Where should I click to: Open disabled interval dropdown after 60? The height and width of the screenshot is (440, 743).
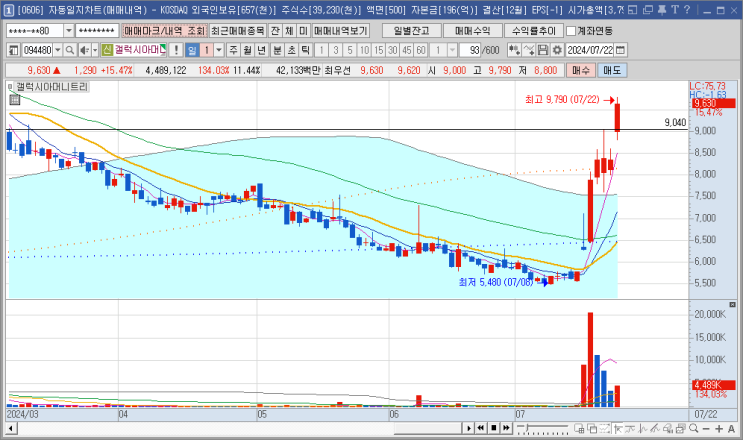tap(453, 50)
